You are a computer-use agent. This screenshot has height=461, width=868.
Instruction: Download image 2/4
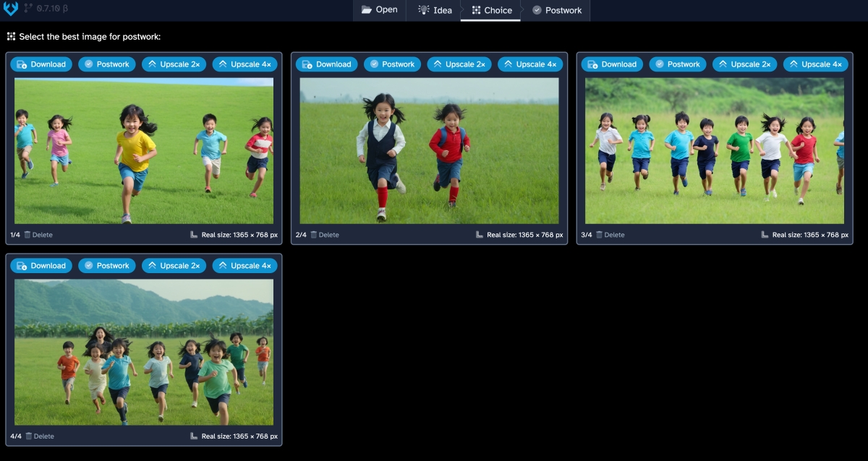click(x=327, y=64)
